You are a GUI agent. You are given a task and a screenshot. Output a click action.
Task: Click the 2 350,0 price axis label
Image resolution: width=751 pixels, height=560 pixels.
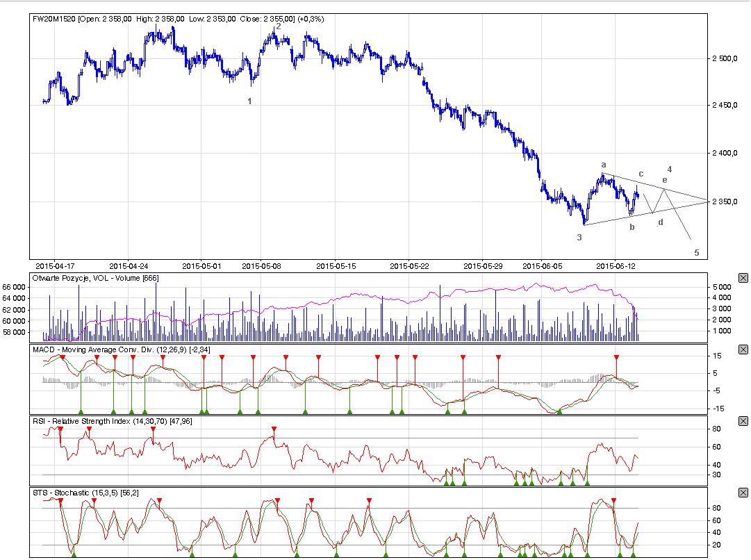tap(725, 201)
